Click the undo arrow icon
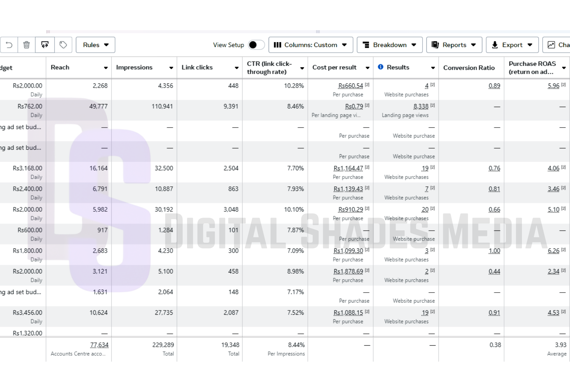The width and height of the screenshot is (570, 392). [x=9, y=45]
